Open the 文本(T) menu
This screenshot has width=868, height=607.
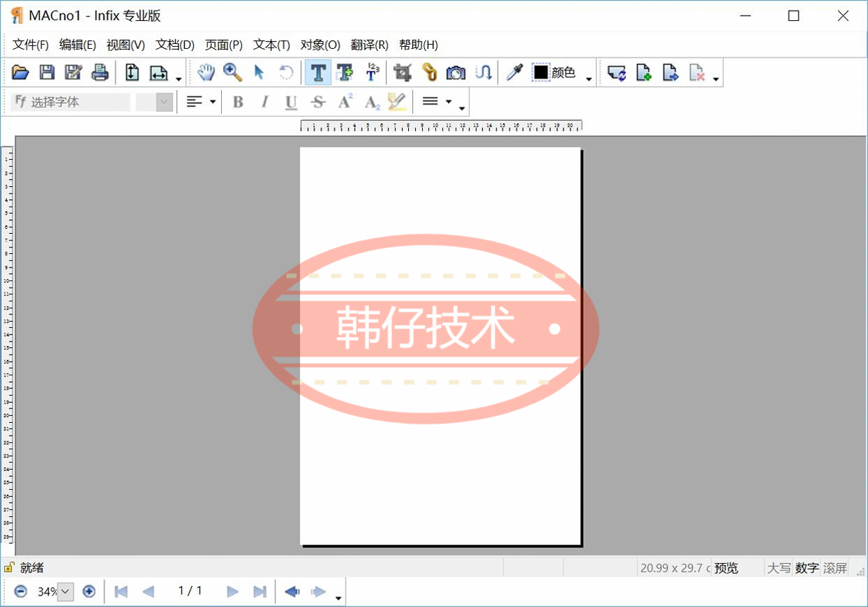point(271,45)
